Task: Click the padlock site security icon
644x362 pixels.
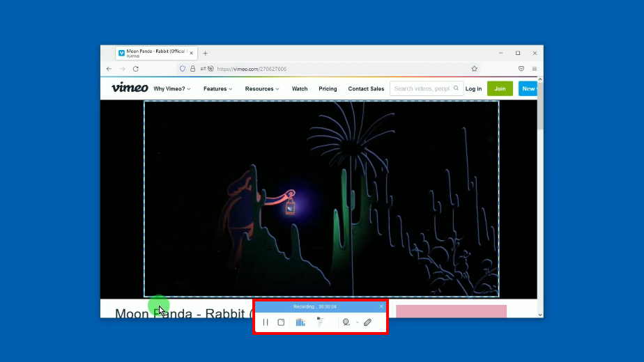Action: 192,69
